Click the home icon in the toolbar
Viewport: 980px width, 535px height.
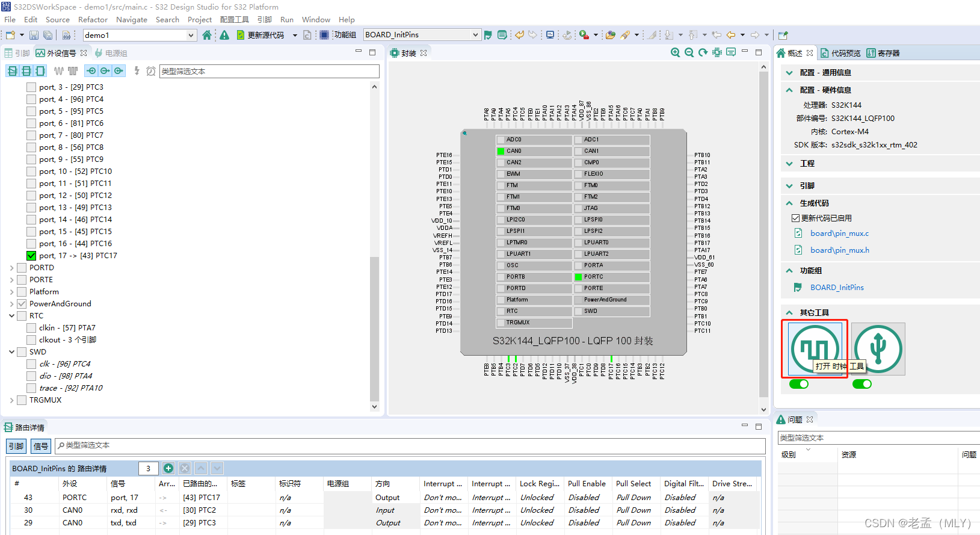207,35
